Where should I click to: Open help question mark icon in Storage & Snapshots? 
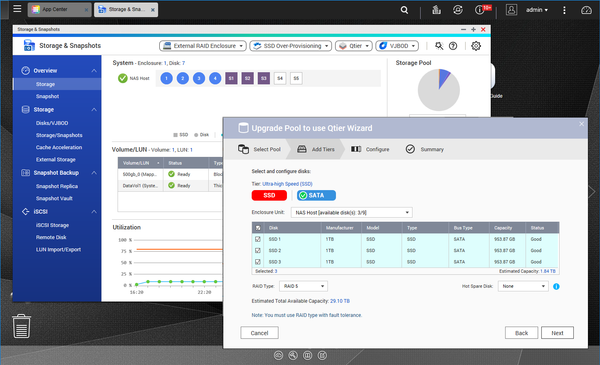(x=453, y=46)
